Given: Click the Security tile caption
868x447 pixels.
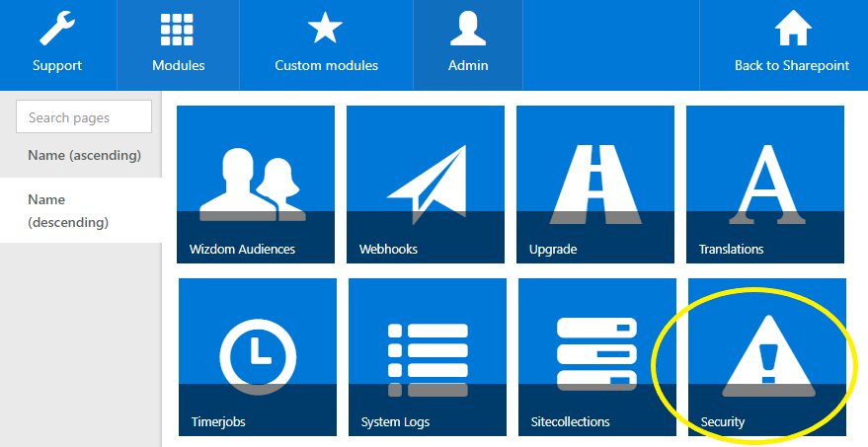Looking at the screenshot, I should (x=723, y=422).
